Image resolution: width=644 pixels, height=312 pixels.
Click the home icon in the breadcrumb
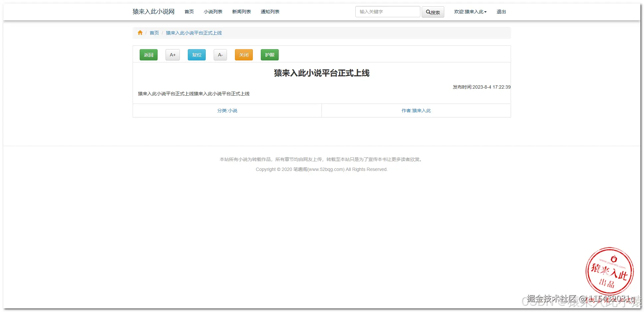click(140, 33)
